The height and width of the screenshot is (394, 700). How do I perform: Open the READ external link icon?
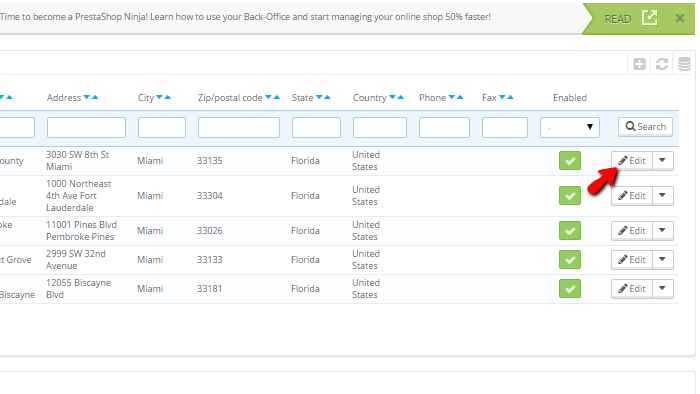click(x=650, y=18)
